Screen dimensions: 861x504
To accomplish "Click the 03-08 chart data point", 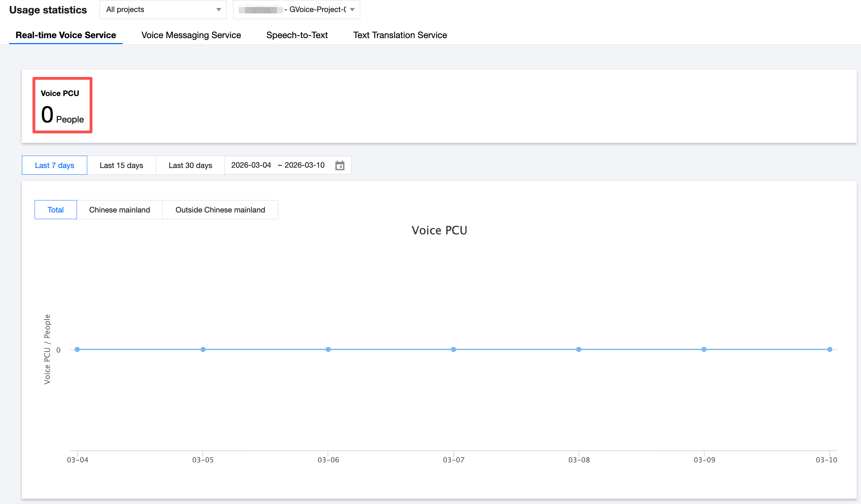I will pos(578,349).
